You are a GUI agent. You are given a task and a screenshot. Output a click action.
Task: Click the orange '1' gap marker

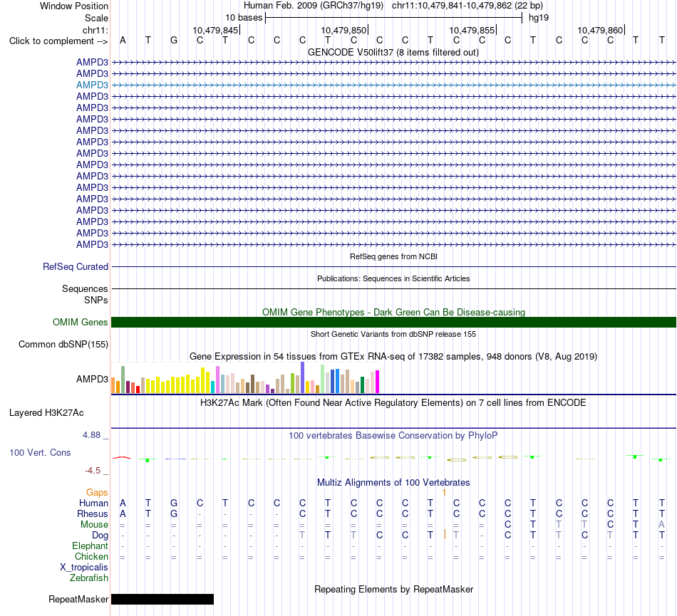[x=444, y=492]
